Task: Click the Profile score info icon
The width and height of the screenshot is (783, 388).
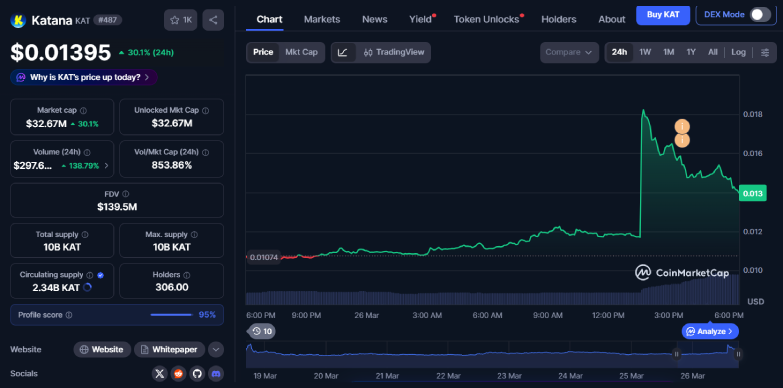Action: 69,315
